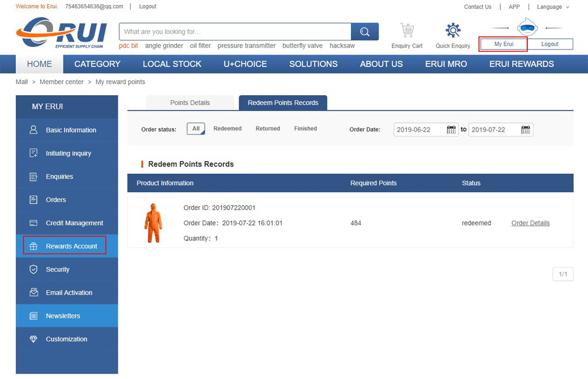588x379 pixels.
Task: Open Security in sidebar
Action: tap(67, 270)
